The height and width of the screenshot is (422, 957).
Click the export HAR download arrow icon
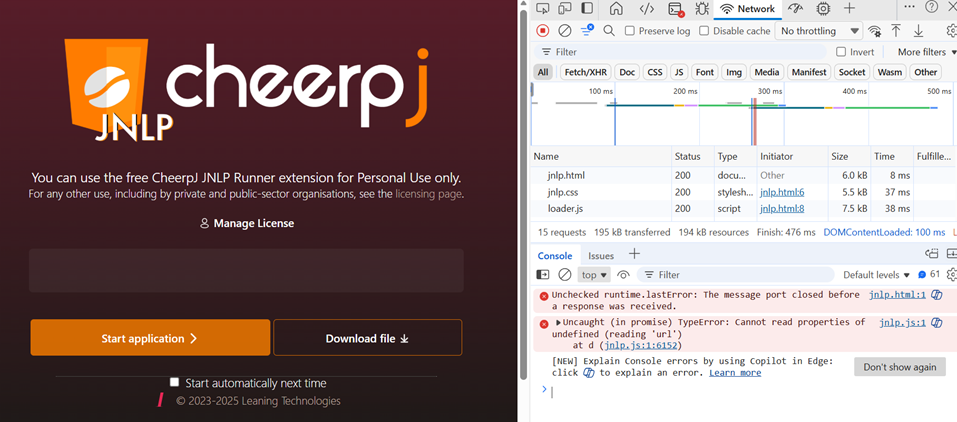click(918, 31)
